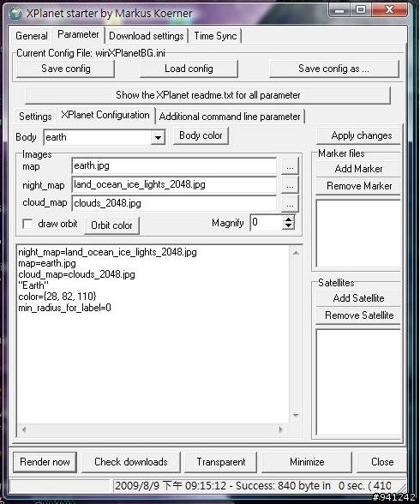Click into the map filename field
The width and height of the screenshot is (420, 504).
click(x=174, y=166)
